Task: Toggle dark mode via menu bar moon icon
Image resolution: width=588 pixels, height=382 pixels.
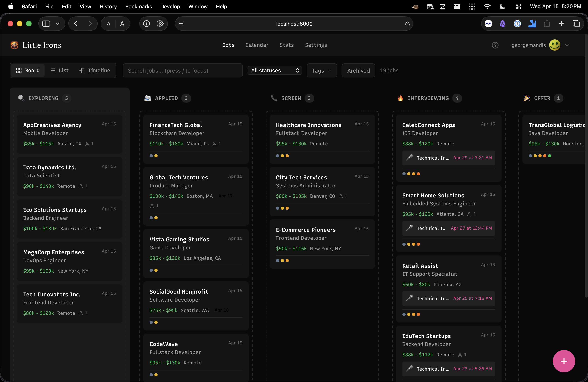Action: pyautogui.click(x=502, y=6)
